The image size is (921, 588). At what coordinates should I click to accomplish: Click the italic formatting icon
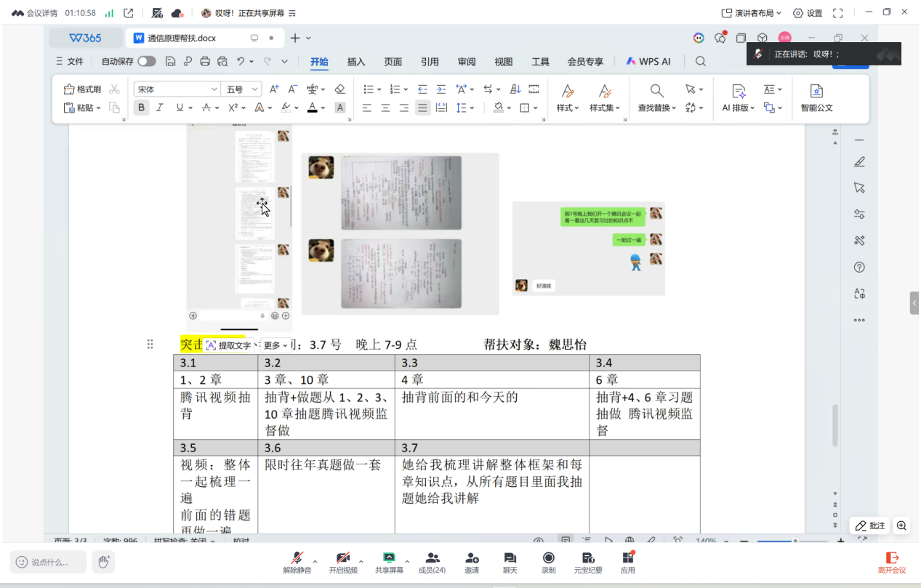160,108
